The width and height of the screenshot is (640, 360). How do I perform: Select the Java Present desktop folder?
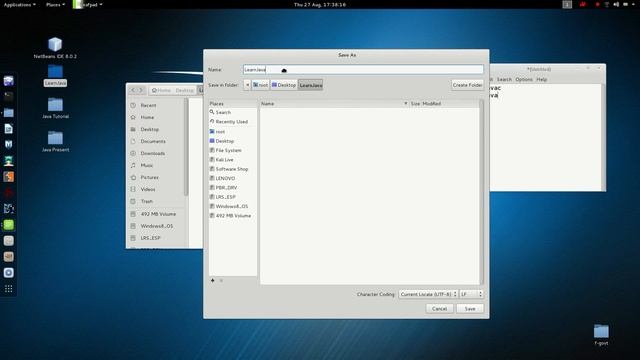point(55,141)
